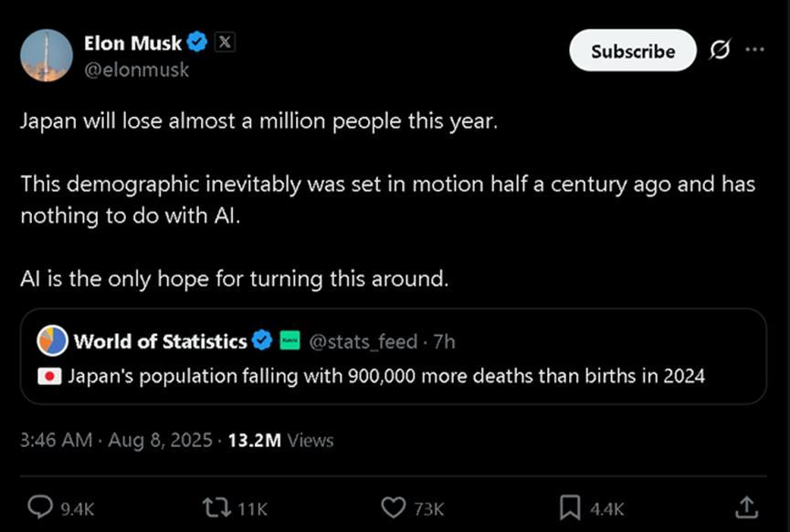Viewport: 790px width, 532px height.
Task: Click the Grok icon beside Subscribe
Action: click(720, 51)
